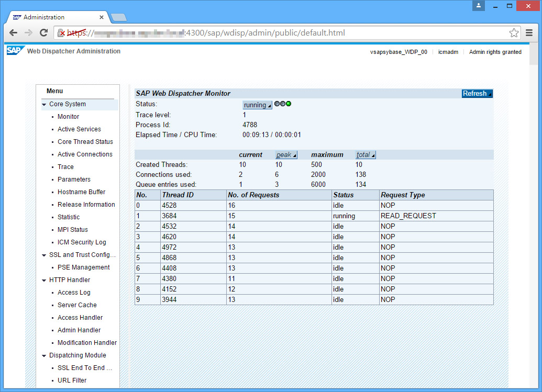Open the peak column sort dropdown
Screen dimensions: 542x392
tap(287, 154)
